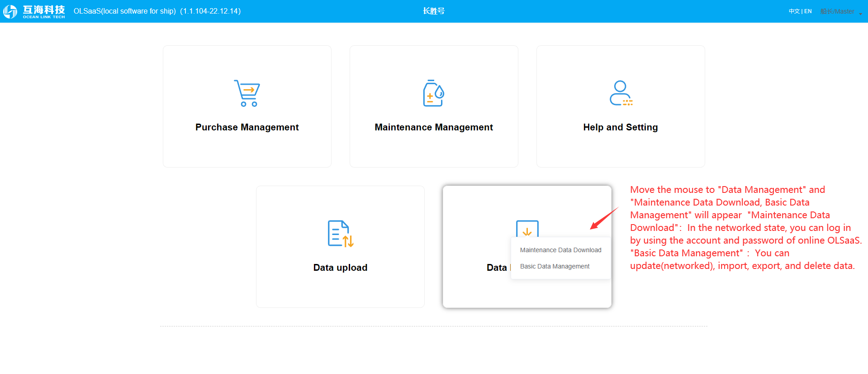Screen dimensions: 868x374
Task: Select Maintenance Data Download menu entry
Action: 561,250
